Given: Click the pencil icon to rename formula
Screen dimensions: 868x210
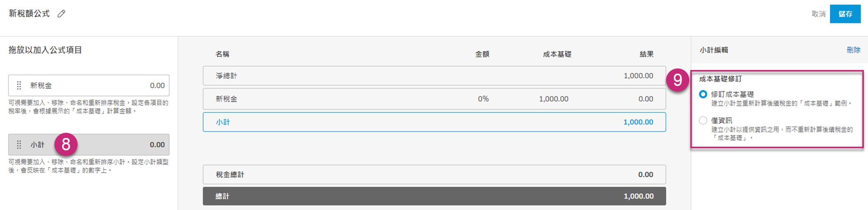Looking at the screenshot, I should tap(61, 14).
